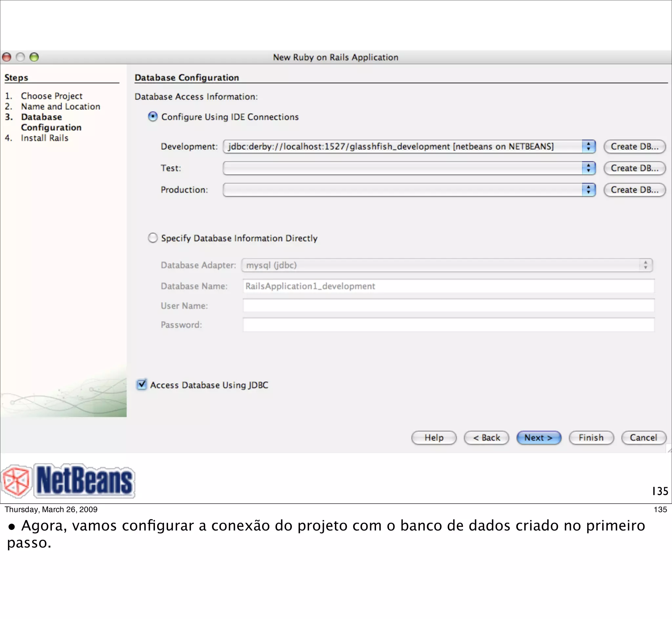Screen dimensions: 672x619
Task: Cancel the wizard dialog
Action: [x=643, y=437]
